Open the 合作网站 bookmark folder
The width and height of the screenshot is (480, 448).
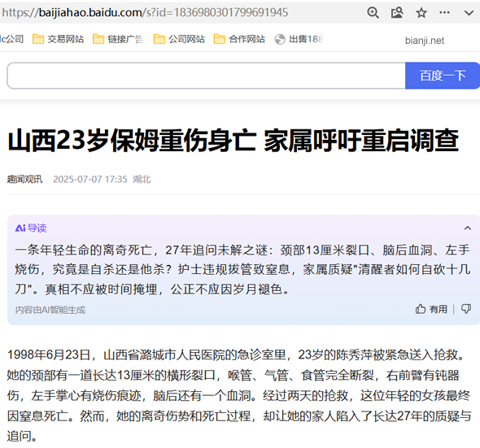click(x=239, y=39)
